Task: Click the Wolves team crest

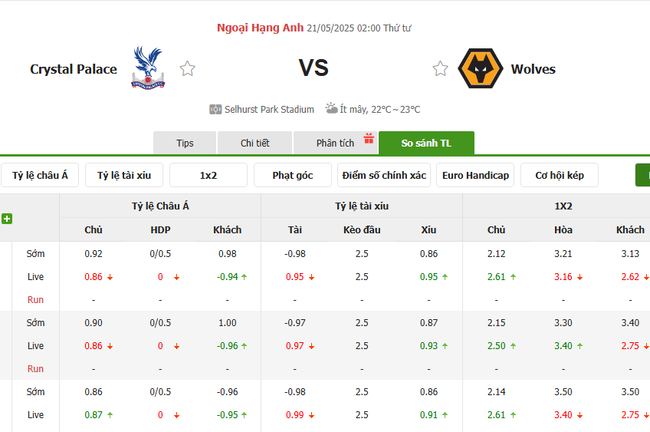Action: point(479,69)
